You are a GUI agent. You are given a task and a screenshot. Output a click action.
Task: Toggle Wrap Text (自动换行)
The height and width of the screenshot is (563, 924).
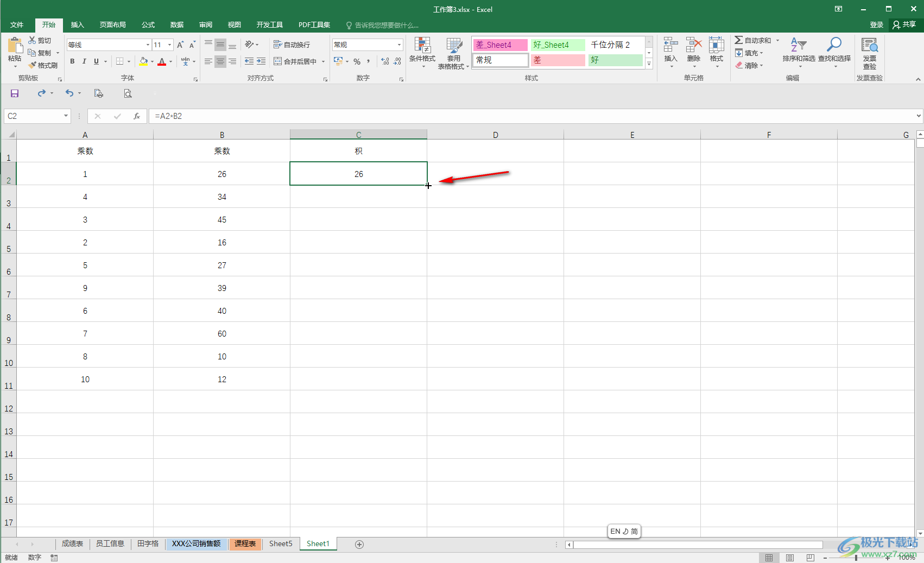click(x=292, y=45)
